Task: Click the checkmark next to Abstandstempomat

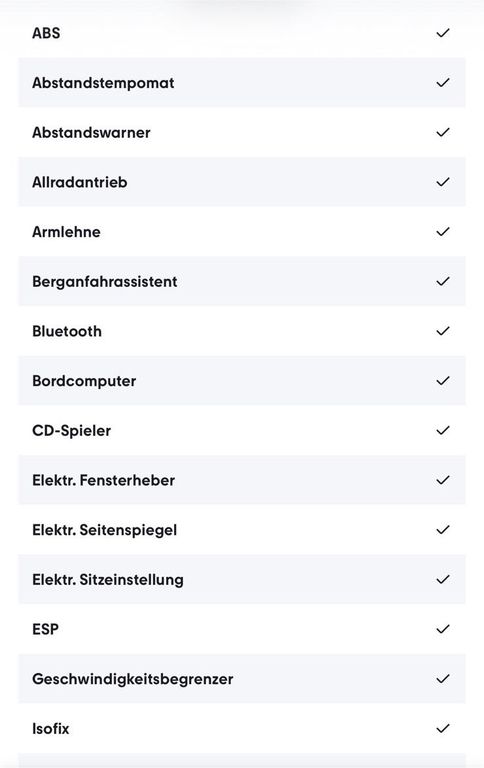Action: pyautogui.click(x=442, y=83)
